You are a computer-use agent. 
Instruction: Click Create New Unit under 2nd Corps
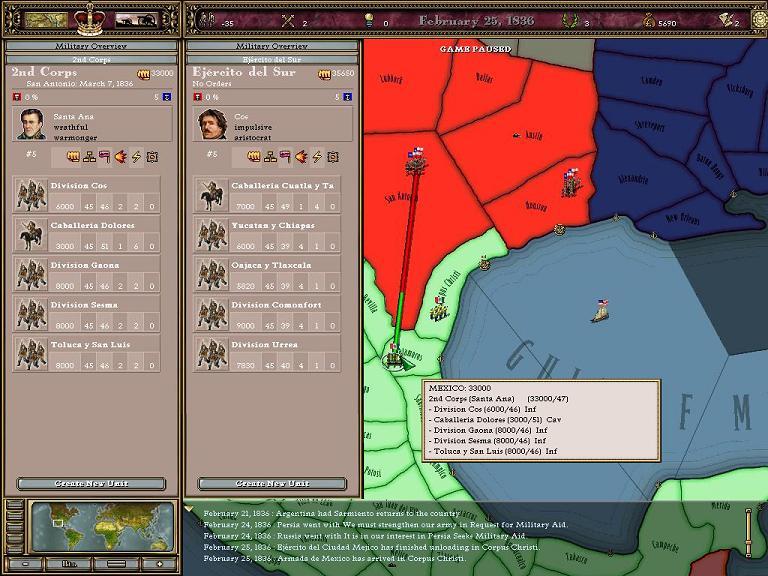(91, 483)
